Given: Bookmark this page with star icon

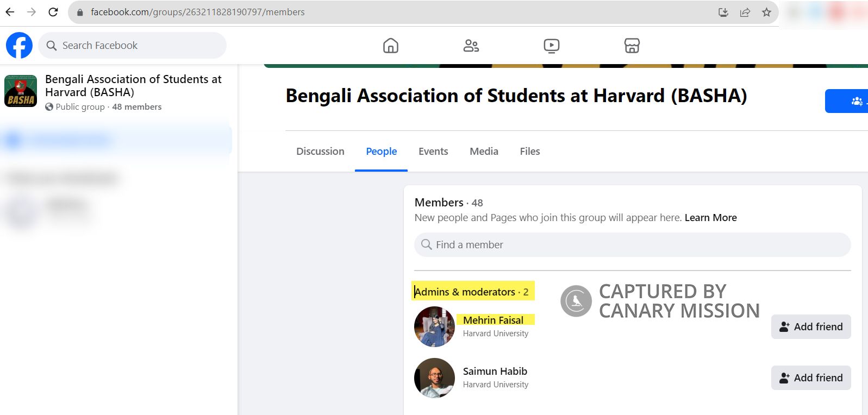Looking at the screenshot, I should click(x=766, y=12).
